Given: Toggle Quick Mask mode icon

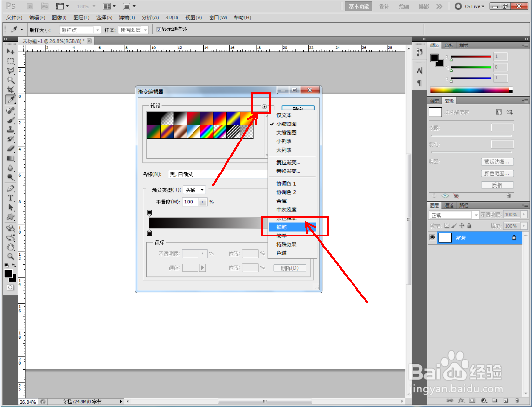Looking at the screenshot, I should click(x=11, y=287).
